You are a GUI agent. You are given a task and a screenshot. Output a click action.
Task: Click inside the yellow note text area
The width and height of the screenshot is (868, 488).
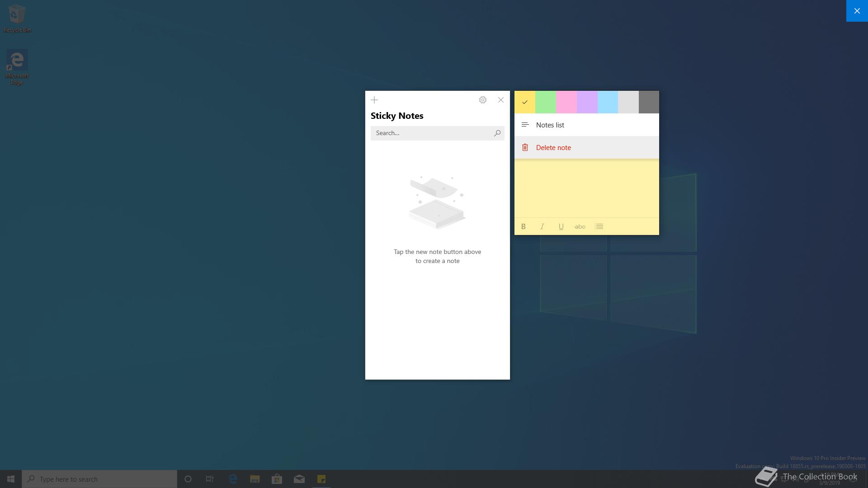pos(587,188)
